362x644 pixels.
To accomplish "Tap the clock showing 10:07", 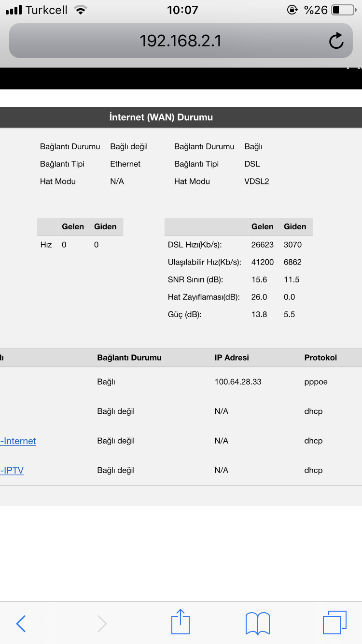I will (x=182, y=10).
